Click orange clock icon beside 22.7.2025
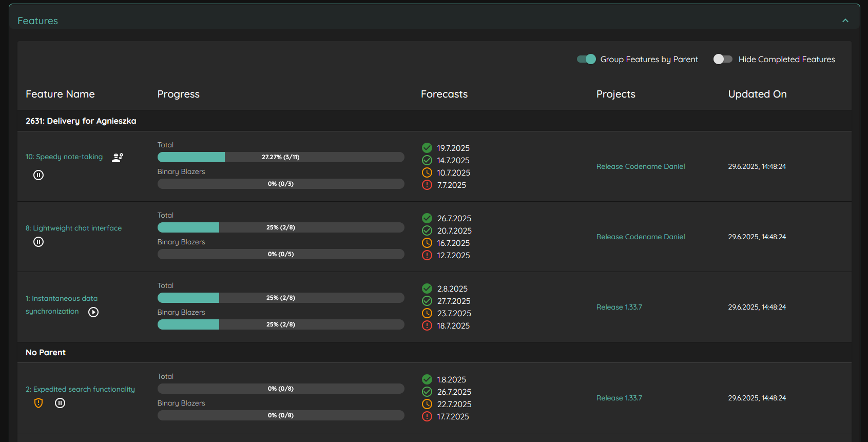This screenshot has width=868, height=442. coord(427,404)
